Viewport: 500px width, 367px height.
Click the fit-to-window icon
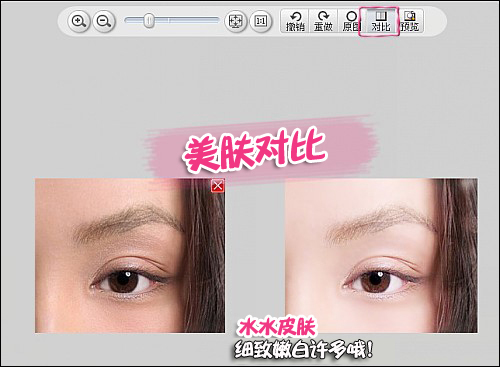(235, 21)
